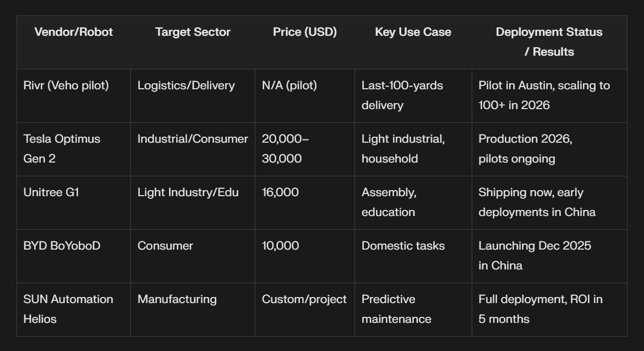
Task: Click the Unitree G1 vendor cell
Action: pyautogui.click(x=51, y=192)
